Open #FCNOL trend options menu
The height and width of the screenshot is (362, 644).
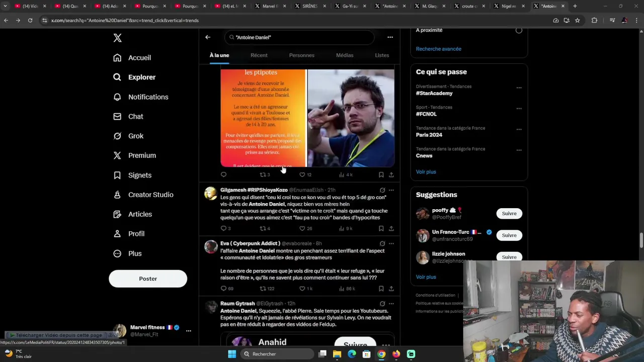click(x=519, y=109)
